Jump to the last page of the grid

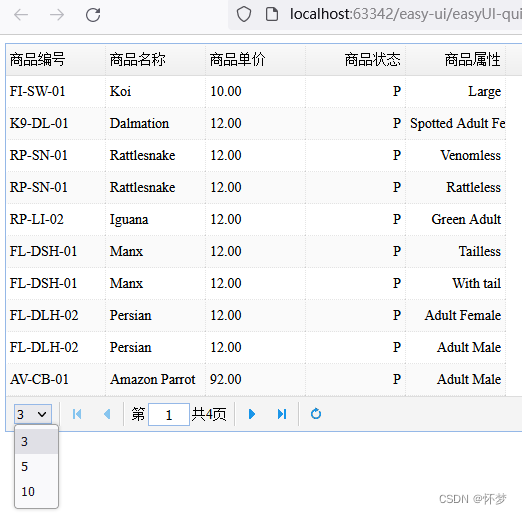coord(282,414)
